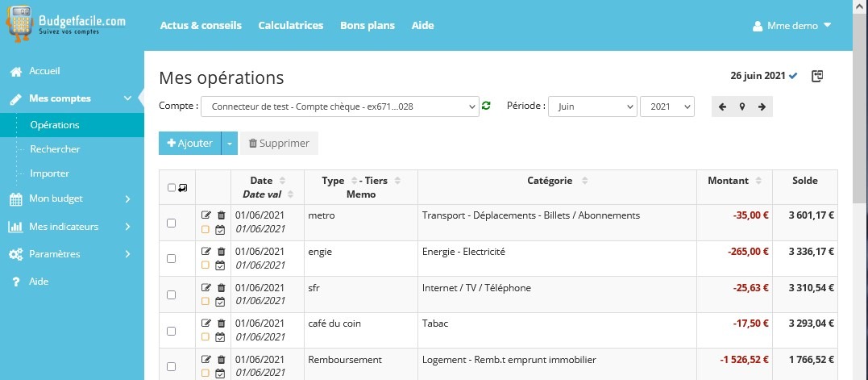Open the Compte account dropdown
The height and width of the screenshot is (380, 868).
(339, 106)
